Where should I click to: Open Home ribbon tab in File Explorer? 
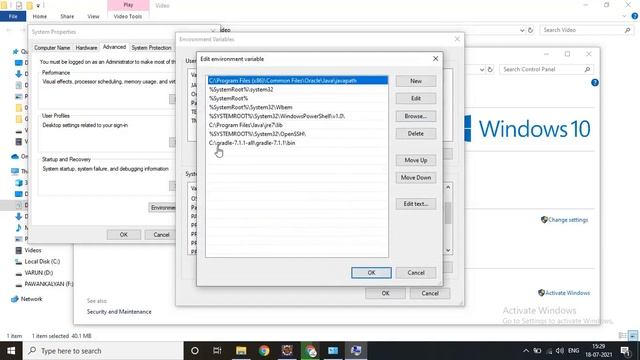click(40, 16)
